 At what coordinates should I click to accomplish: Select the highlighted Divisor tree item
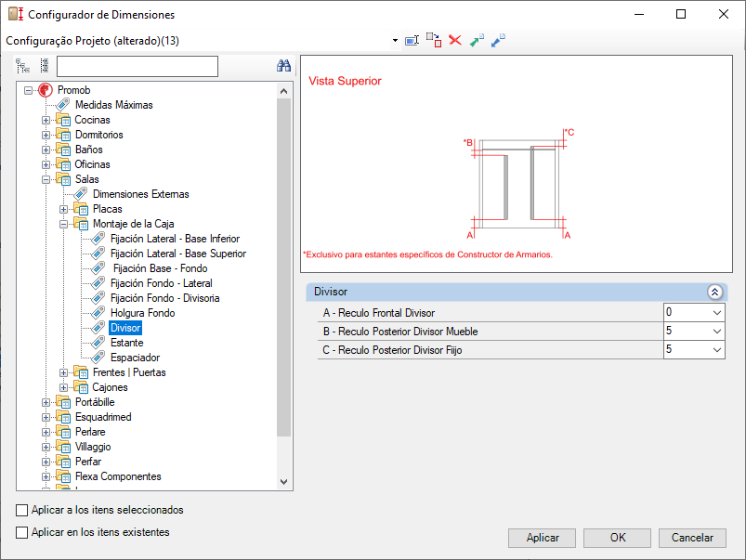click(x=125, y=328)
